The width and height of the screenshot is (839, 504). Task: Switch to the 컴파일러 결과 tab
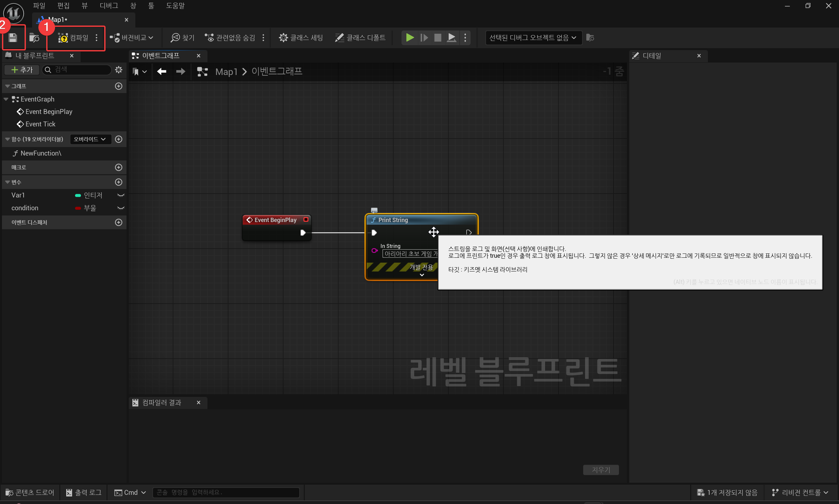tap(162, 402)
